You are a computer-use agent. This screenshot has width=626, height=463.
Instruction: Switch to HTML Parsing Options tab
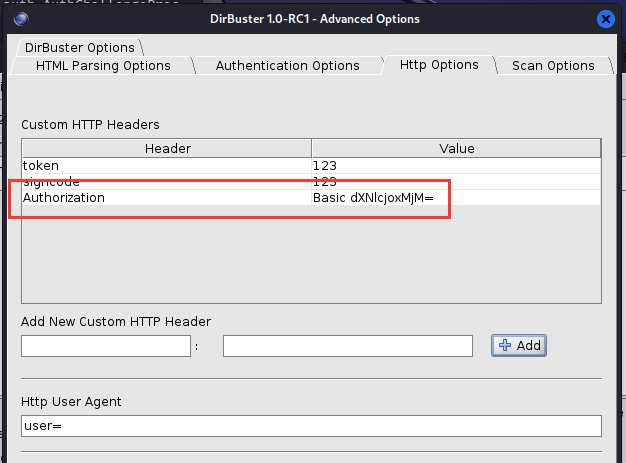(103, 65)
